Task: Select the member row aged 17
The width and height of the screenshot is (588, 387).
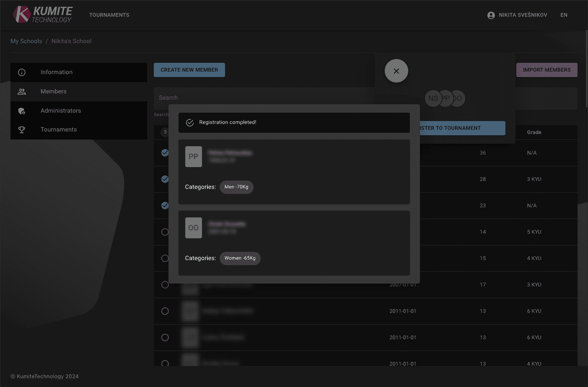Action: pyautogui.click(x=165, y=285)
